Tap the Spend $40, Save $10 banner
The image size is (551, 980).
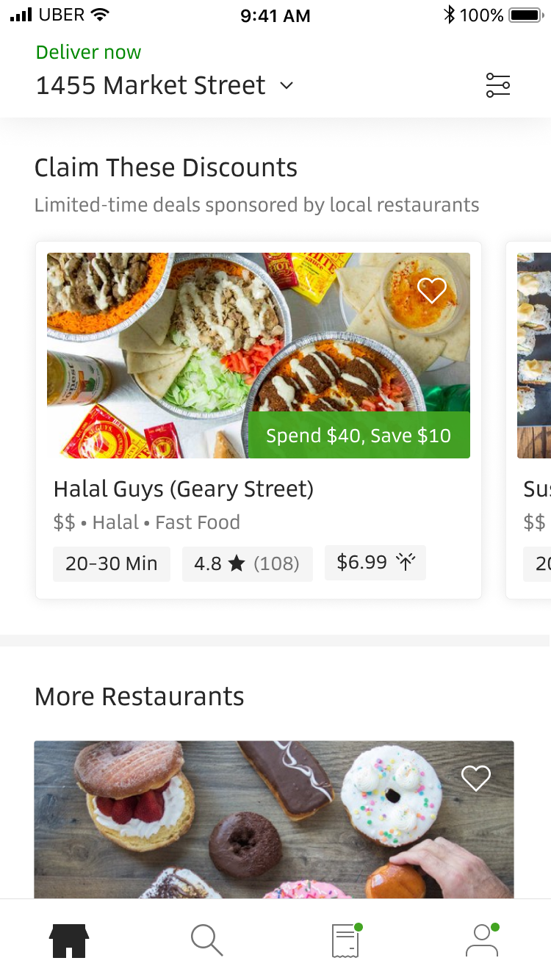point(359,436)
